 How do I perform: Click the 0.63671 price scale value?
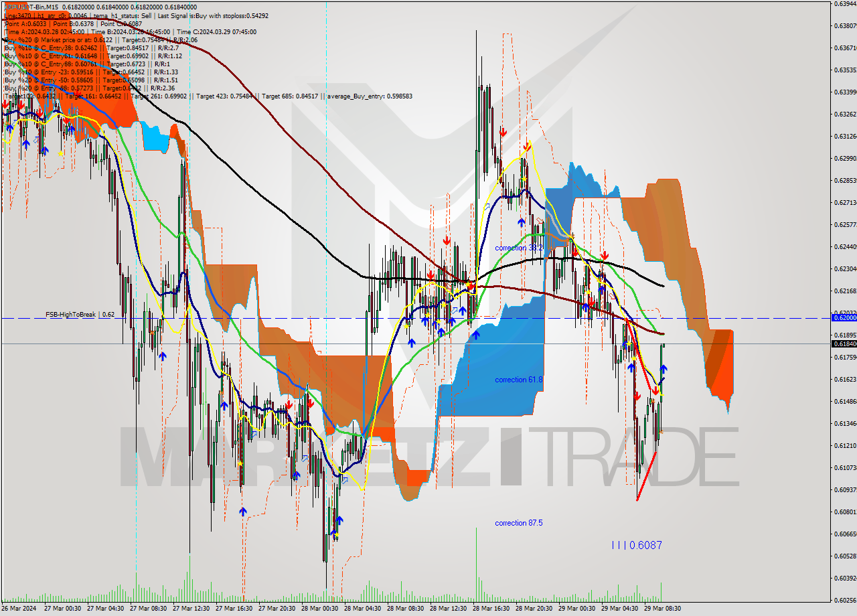(845, 48)
